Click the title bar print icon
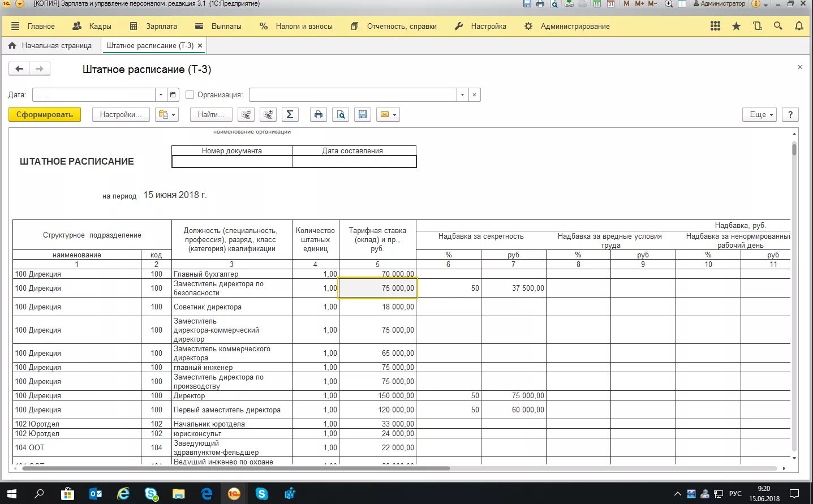Viewport: 813px width, 504px height. (540, 3)
